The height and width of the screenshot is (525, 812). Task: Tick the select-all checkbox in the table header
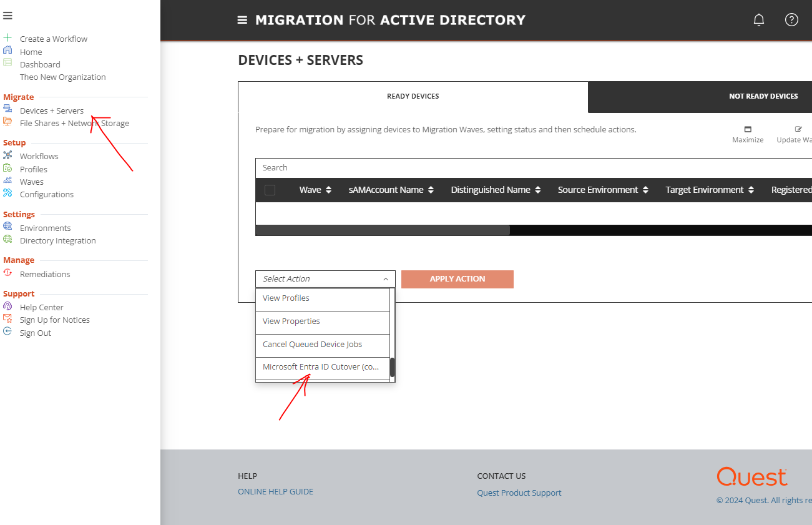(x=270, y=190)
